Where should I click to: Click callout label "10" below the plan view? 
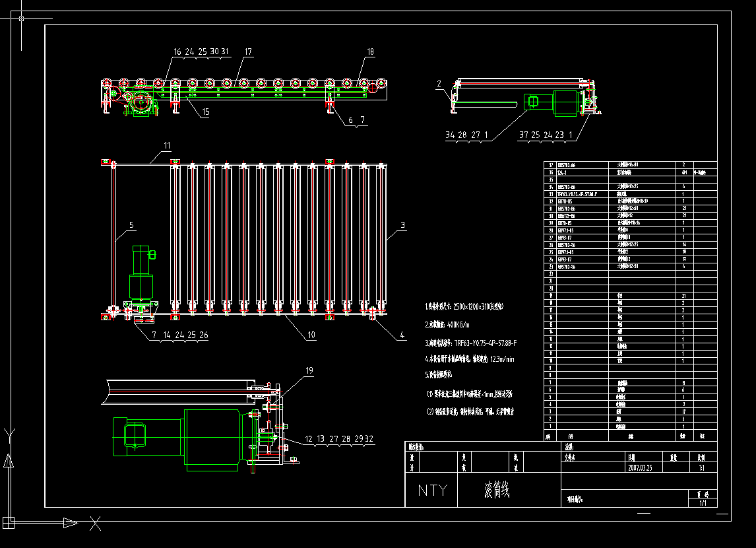(311, 334)
